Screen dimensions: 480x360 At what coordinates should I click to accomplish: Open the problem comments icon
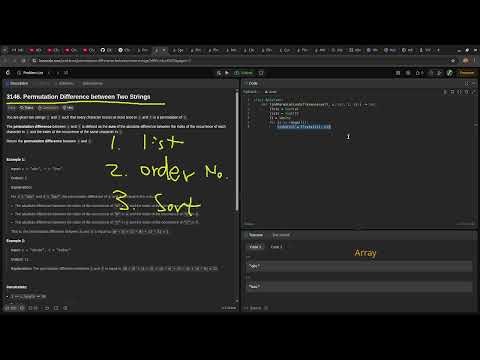[33, 308]
